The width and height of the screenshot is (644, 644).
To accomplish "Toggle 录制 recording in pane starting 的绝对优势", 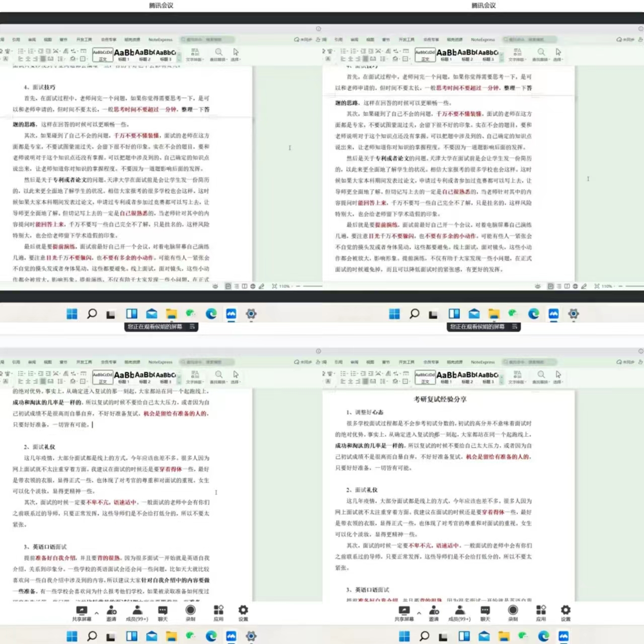I will (190, 613).
